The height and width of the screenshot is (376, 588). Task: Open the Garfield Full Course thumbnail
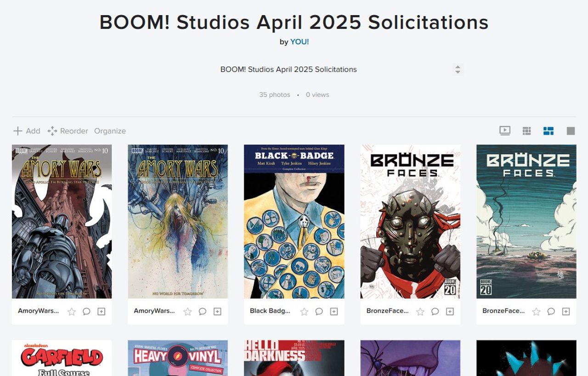click(x=62, y=358)
